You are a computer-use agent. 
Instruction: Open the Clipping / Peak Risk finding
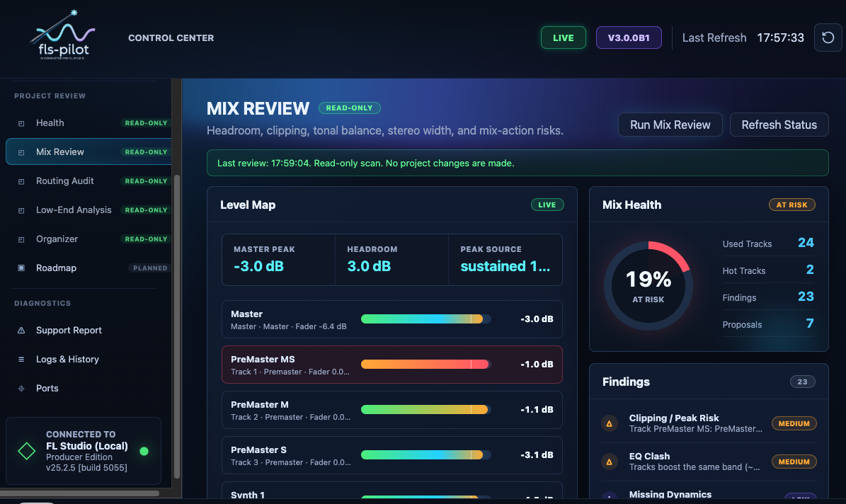[709, 423]
